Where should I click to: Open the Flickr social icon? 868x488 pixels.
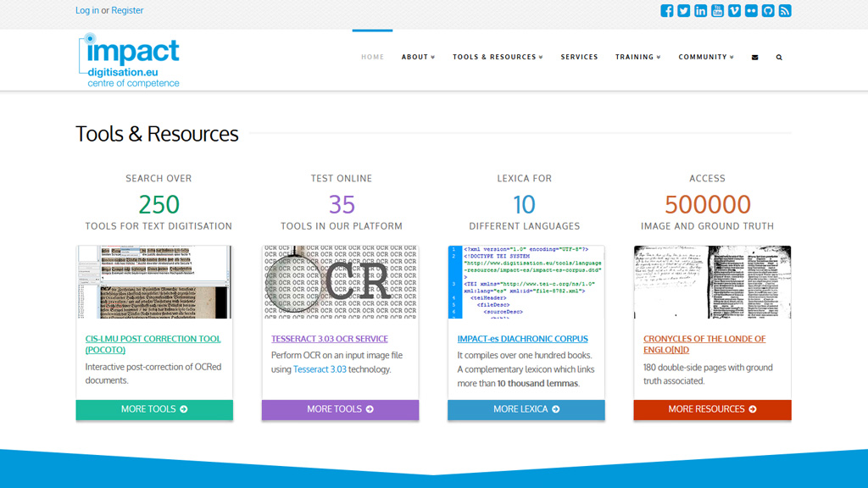pos(751,11)
